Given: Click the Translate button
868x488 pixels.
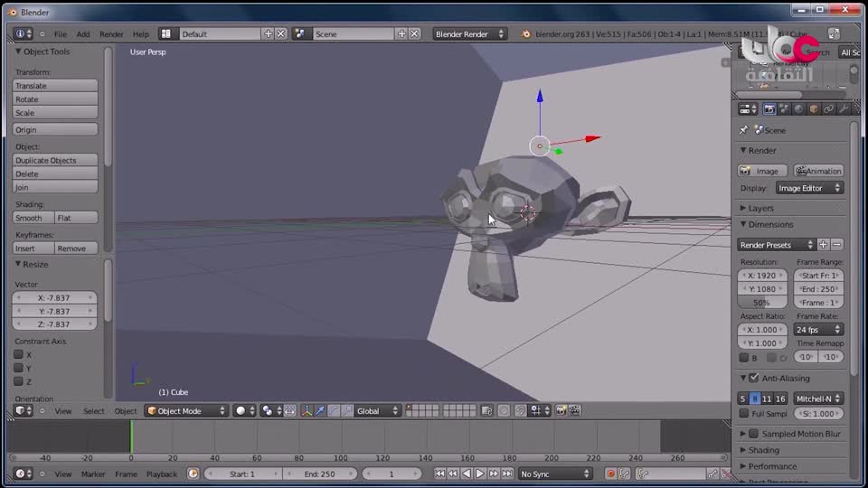Looking at the screenshot, I should point(55,85).
